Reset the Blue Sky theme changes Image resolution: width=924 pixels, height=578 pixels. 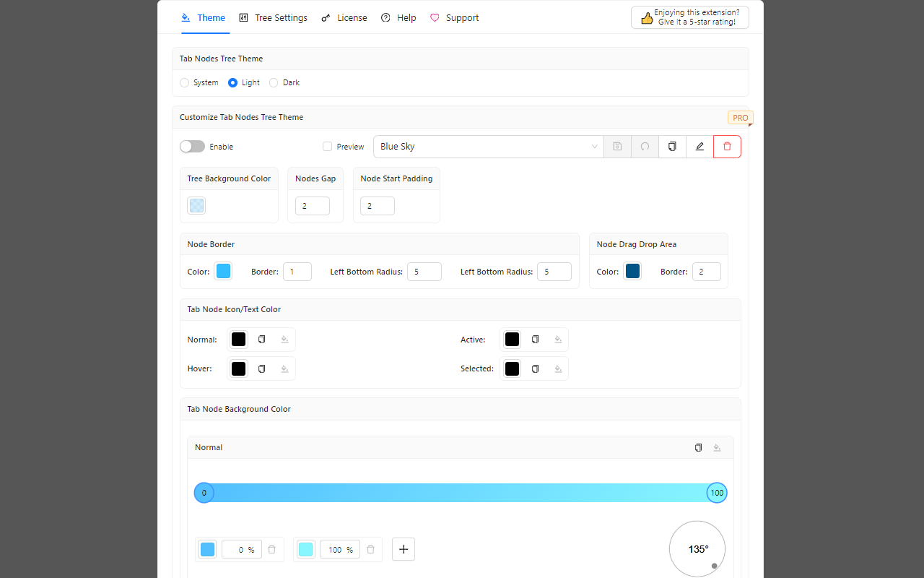(645, 146)
